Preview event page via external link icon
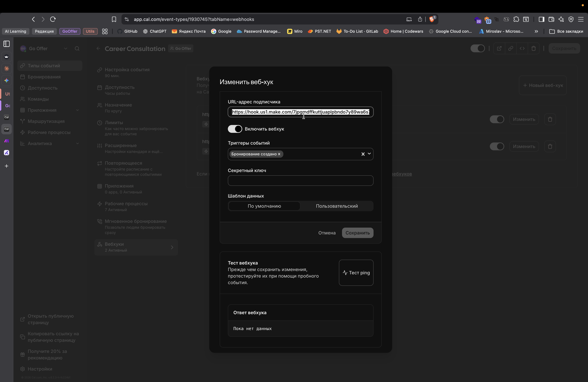Viewport: 588px width, 382px height. 499,48
